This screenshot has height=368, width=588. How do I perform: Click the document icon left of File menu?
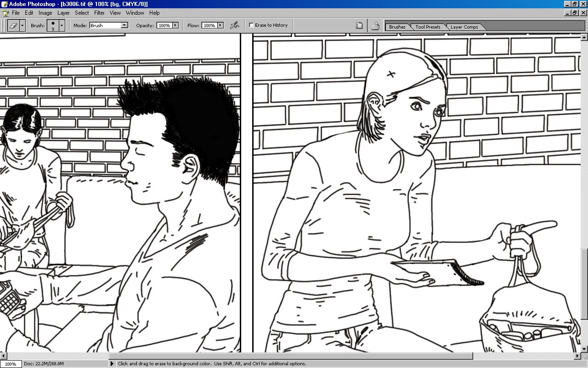[x=5, y=13]
